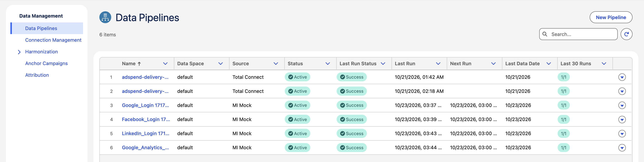
Task: Click Success badge in Facebook_Login row
Action: [x=351, y=120]
